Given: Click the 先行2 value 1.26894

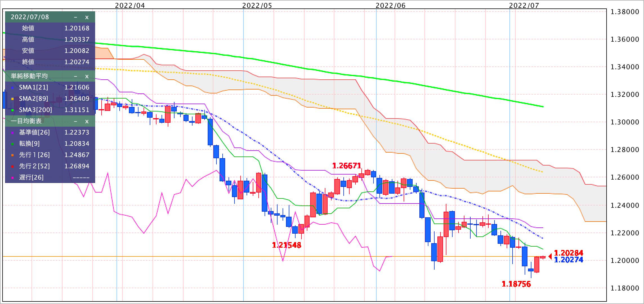Looking at the screenshot, I should click(x=77, y=166).
